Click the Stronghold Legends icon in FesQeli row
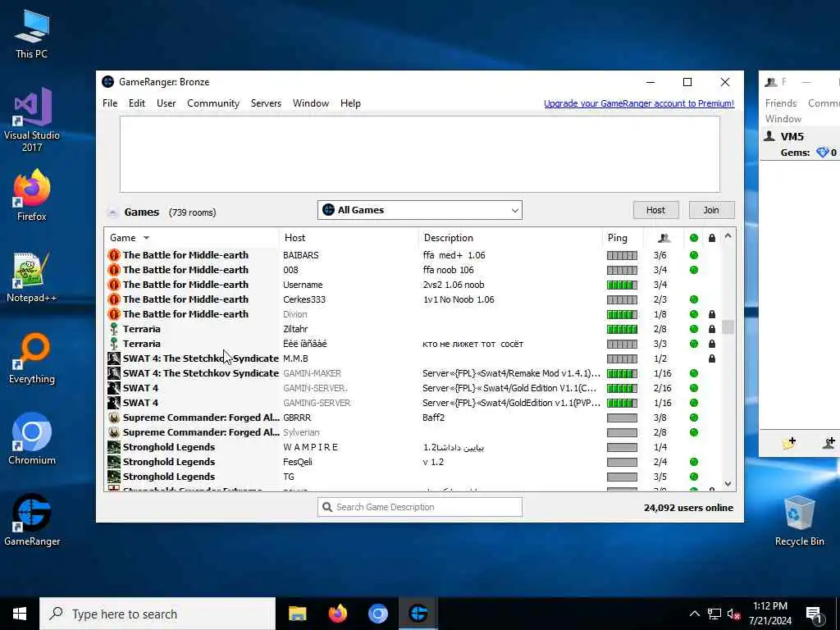 pos(113,462)
